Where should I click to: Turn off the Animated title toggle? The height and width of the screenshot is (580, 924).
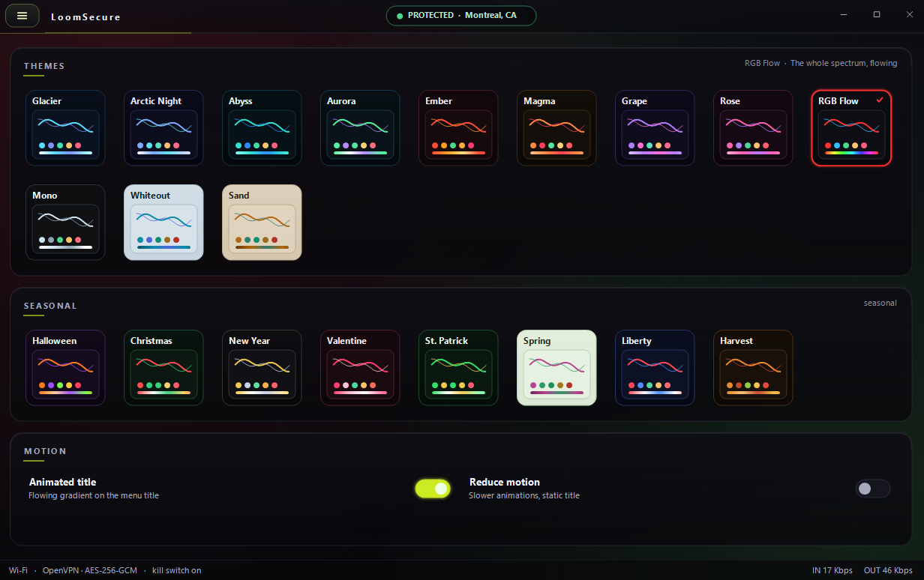[x=433, y=489]
